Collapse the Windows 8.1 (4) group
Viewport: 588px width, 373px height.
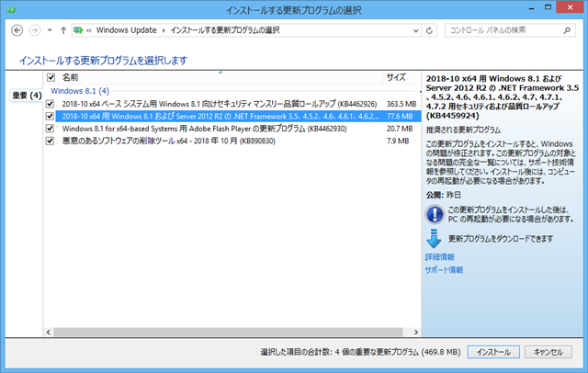click(x=80, y=91)
